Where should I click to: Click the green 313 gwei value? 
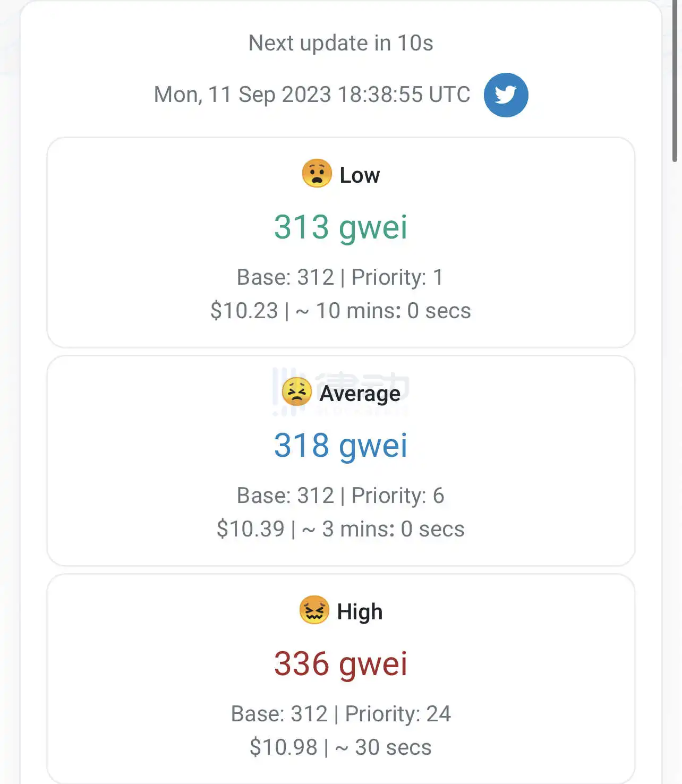pyautogui.click(x=340, y=227)
